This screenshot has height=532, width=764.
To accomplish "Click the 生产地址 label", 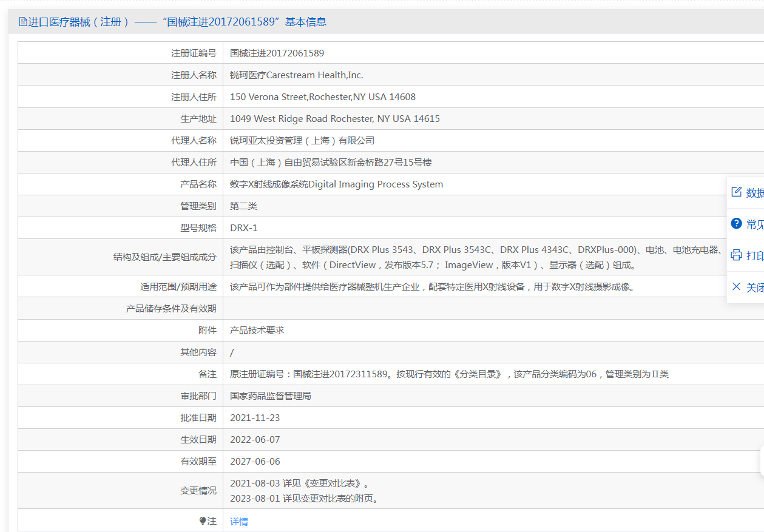I will [198, 119].
